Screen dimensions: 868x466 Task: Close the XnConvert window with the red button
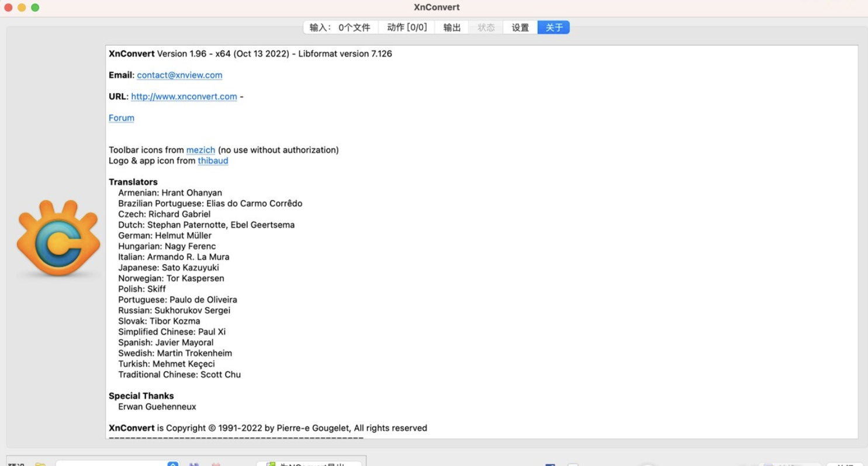[8, 8]
